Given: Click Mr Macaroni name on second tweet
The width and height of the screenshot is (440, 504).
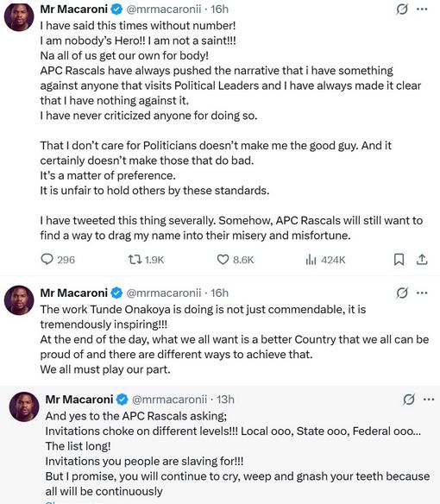Looking at the screenshot, I should point(74,293).
